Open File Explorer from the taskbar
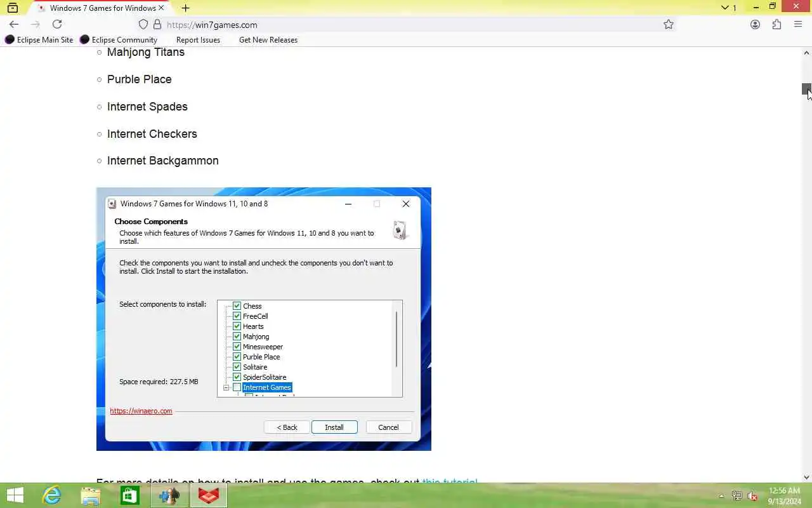Viewport: 812px width, 508px height. (x=91, y=495)
